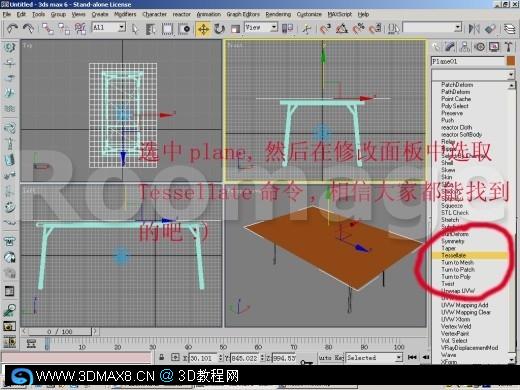Toggle Spinner Snap button
The width and height of the screenshot is (520, 390).
tap(375, 29)
